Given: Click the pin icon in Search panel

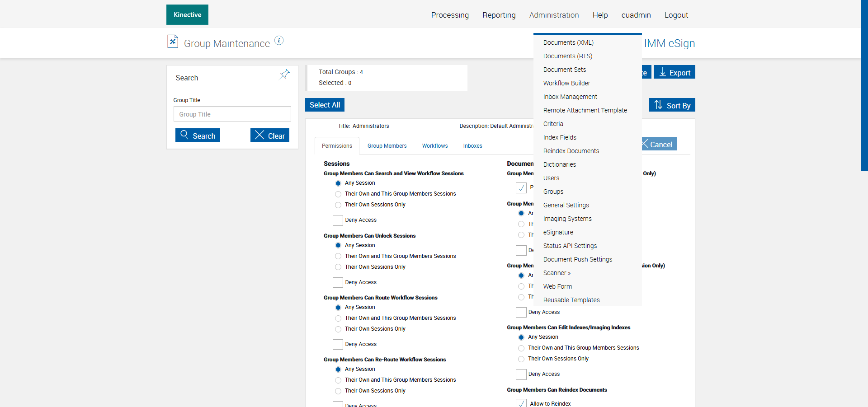Looking at the screenshot, I should [284, 74].
